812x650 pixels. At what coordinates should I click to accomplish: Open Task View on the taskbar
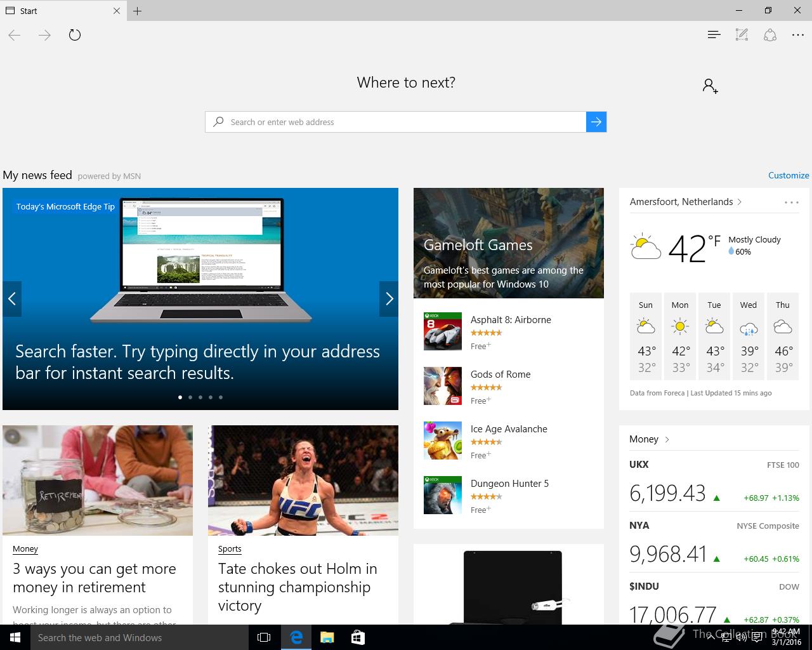point(264,637)
